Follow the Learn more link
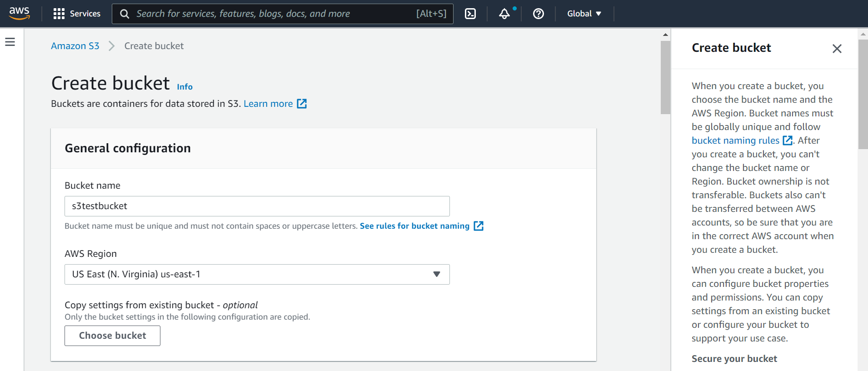 (x=268, y=104)
